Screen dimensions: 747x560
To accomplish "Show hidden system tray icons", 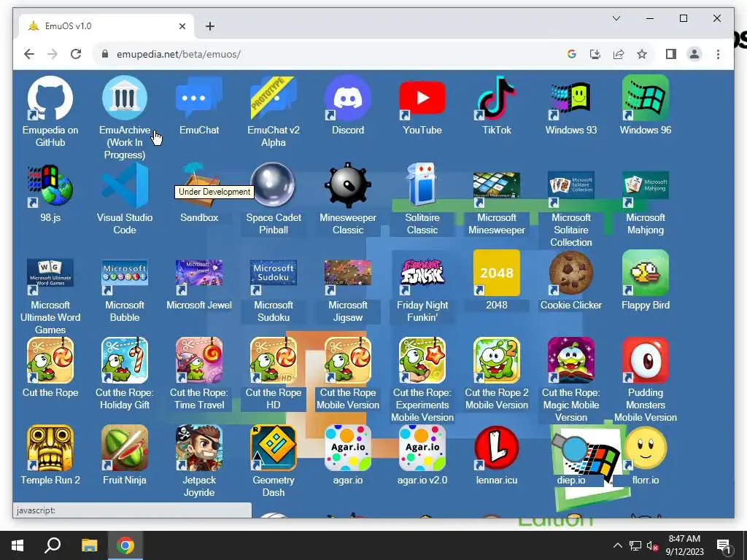I will [x=617, y=545].
